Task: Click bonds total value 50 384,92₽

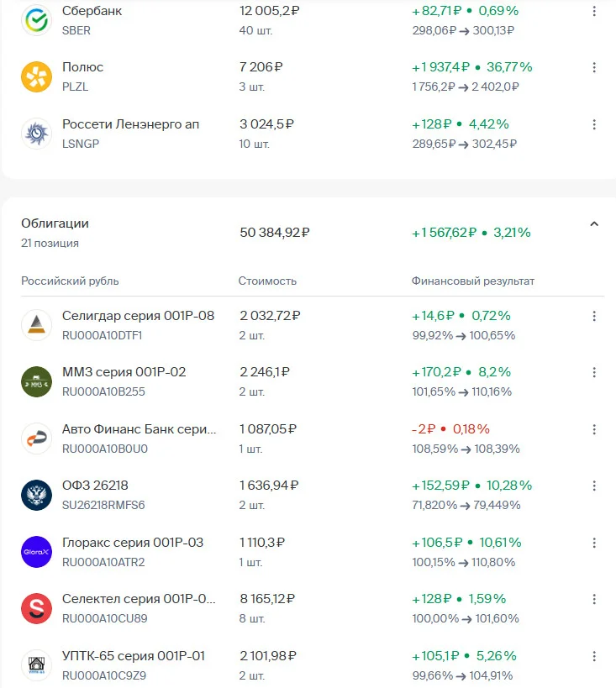Action: point(275,233)
